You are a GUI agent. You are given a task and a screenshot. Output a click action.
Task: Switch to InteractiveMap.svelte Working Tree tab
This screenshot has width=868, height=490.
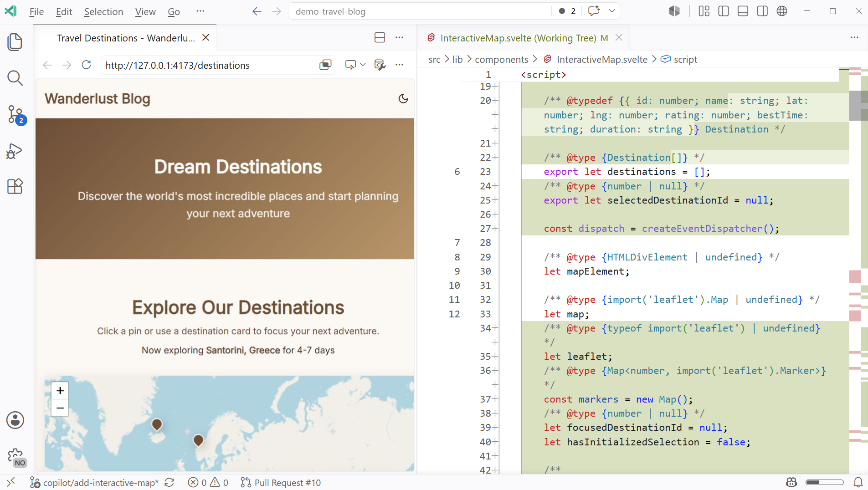pyautogui.click(x=518, y=38)
